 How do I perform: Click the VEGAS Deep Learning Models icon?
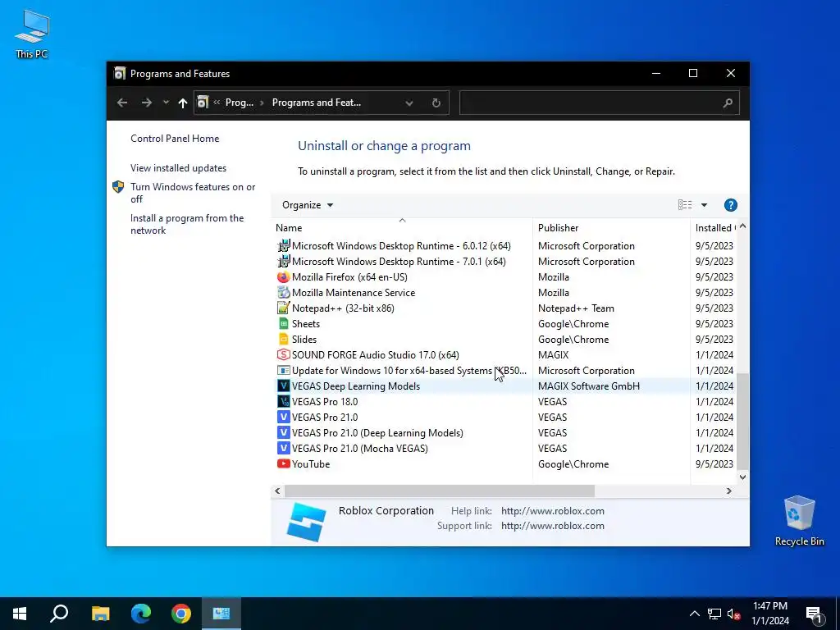coord(283,386)
